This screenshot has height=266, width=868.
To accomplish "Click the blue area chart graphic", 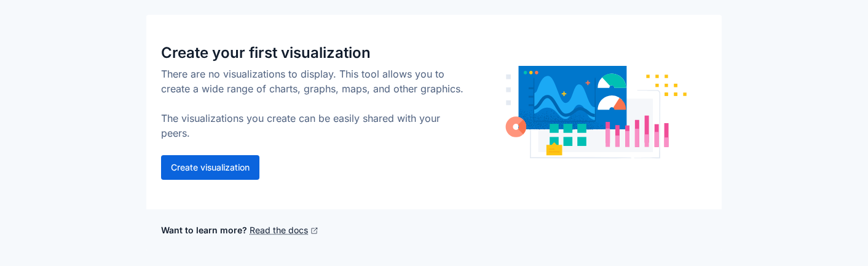I will (x=564, y=98).
